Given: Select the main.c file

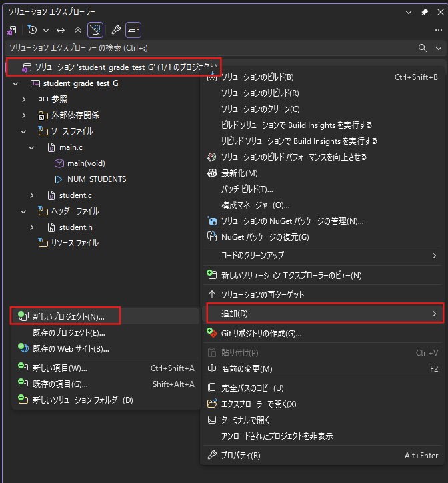Looking at the screenshot, I should [x=71, y=147].
